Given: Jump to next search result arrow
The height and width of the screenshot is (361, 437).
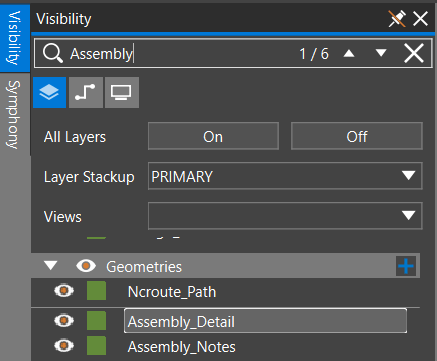Looking at the screenshot, I should (381, 53).
